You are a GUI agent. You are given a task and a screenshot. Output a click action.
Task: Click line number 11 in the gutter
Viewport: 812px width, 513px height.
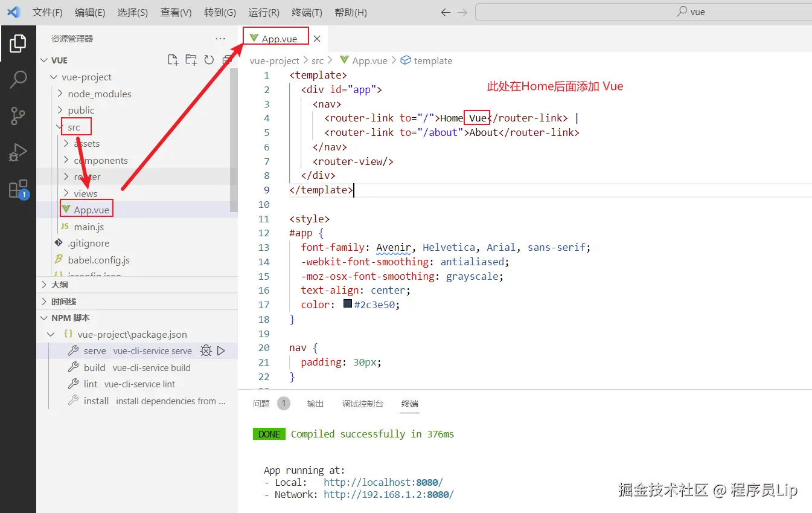pos(263,219)
